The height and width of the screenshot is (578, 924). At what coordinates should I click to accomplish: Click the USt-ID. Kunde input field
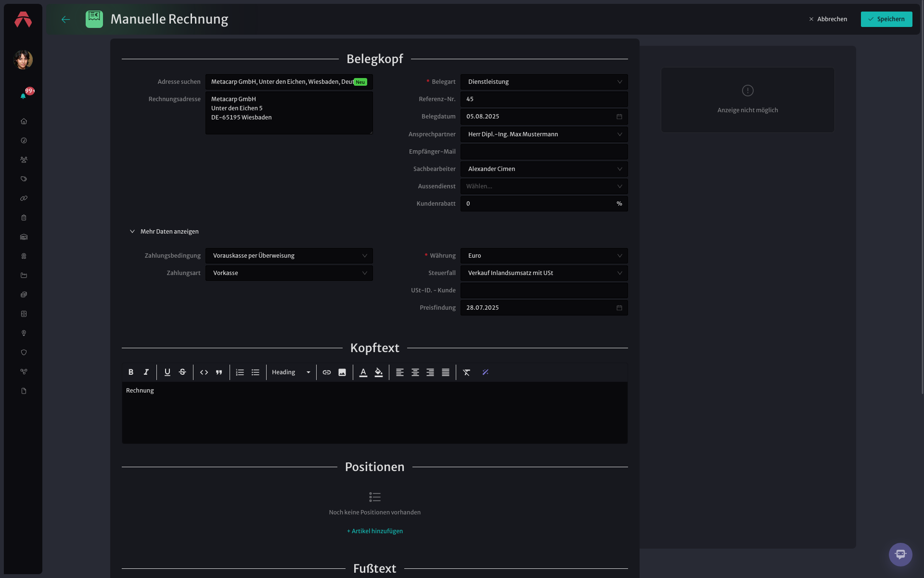544,290
